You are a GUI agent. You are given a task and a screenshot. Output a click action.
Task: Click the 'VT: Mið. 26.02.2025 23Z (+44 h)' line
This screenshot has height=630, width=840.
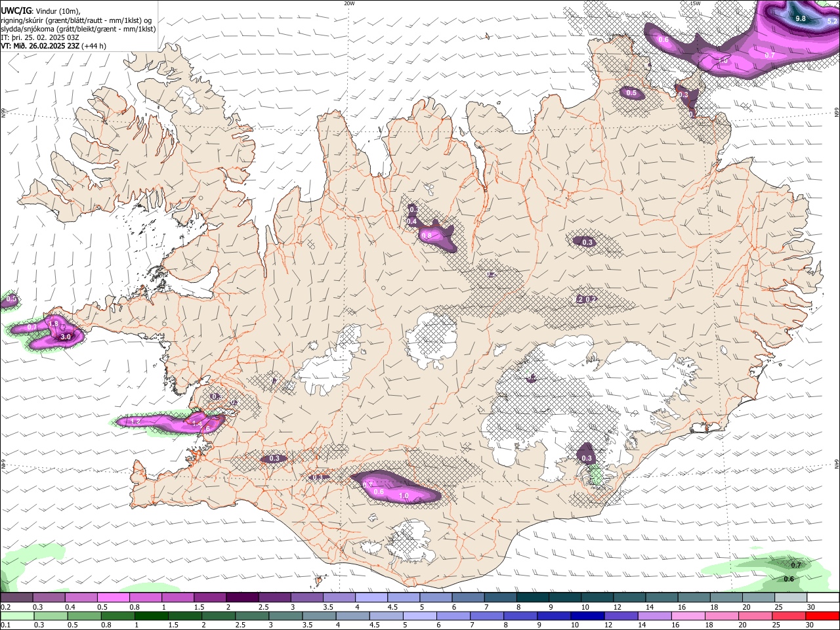tap(54, 46)
